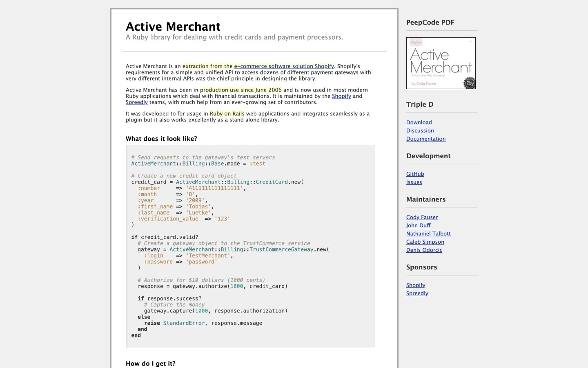Click the 'credit_card.valid?' condition line
Screen dimensions: 588x368
tap(165, 237)
